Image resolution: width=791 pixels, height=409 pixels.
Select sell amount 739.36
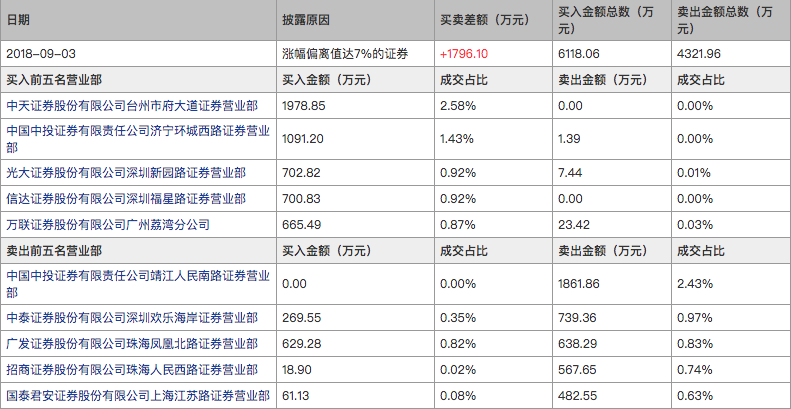tap(577, 318)
